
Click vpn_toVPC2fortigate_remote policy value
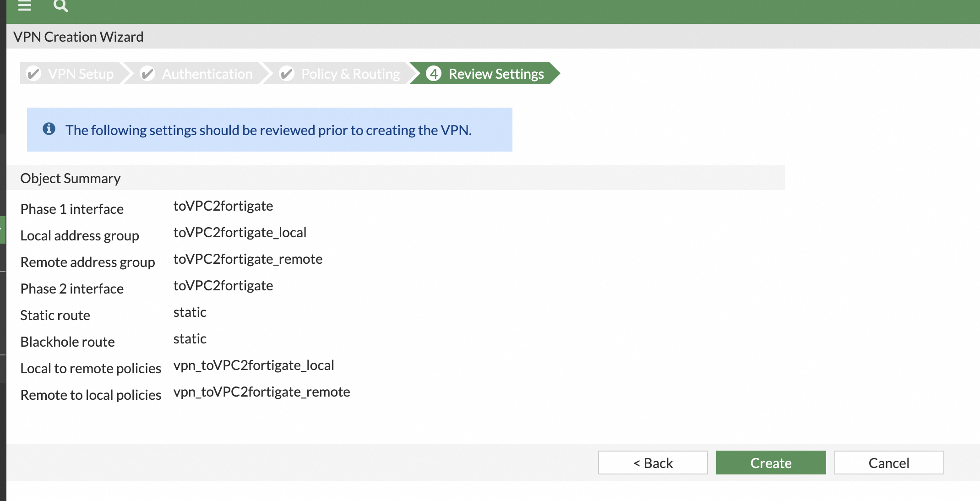click(x=261, y=392)
